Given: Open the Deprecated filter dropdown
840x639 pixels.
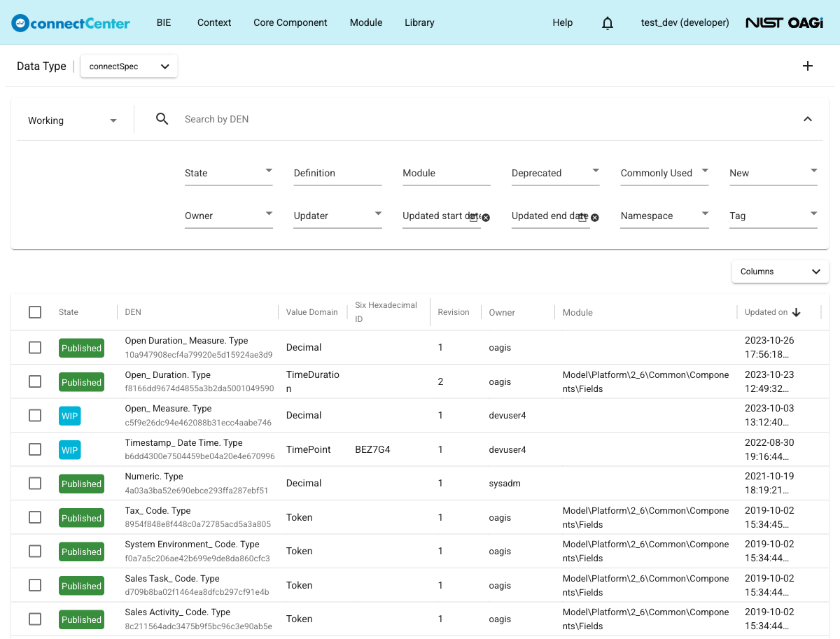Looking at the screenshot, I should [555, 173].
